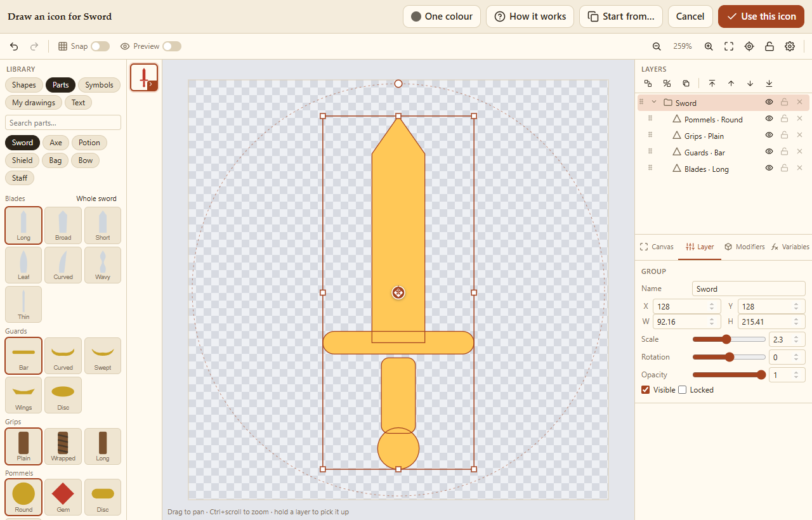Viewport: 812px width, 520px height.
Task: Toggle the Snap switch
Action: (100, 46)
